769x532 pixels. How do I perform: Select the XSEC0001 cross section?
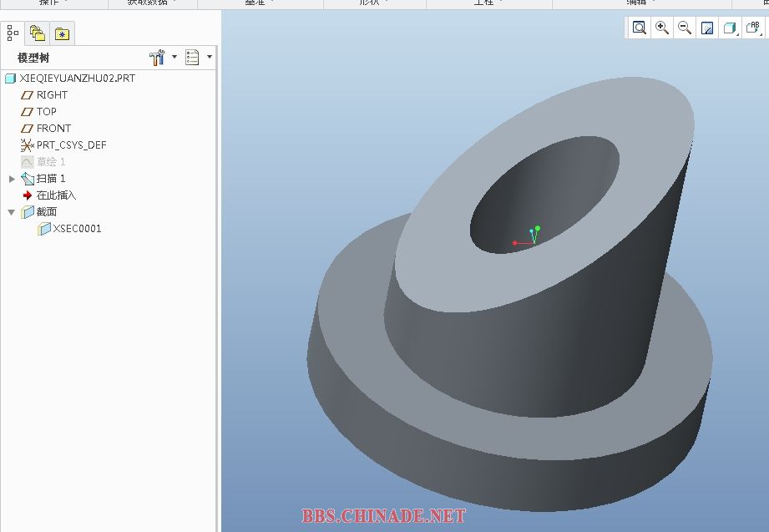click(69, 228)
